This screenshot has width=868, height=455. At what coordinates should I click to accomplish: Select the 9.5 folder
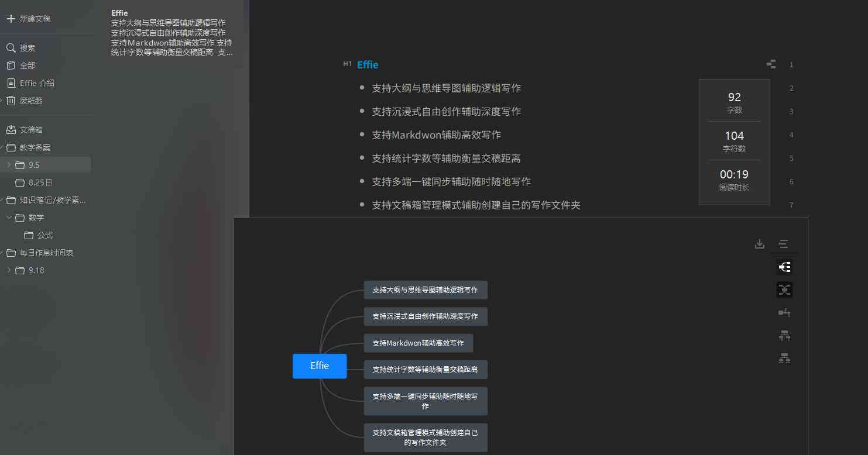coord(46,165)
